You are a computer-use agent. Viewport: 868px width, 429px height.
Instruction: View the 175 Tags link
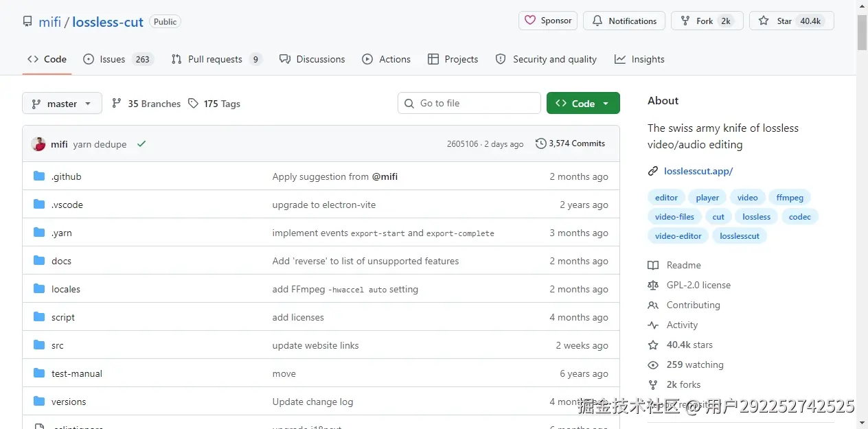[x=214, y=104]
